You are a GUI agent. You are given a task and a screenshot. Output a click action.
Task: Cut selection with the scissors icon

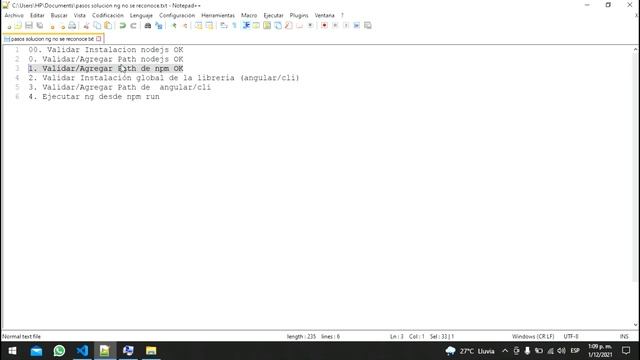pyautogui.click(x=86, y=26)
